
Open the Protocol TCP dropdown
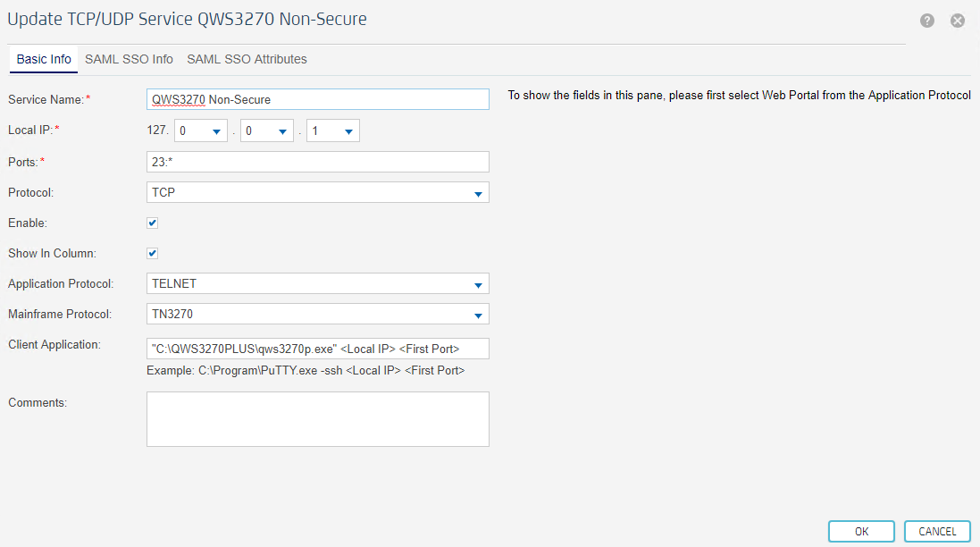click(x=317, y=192)
